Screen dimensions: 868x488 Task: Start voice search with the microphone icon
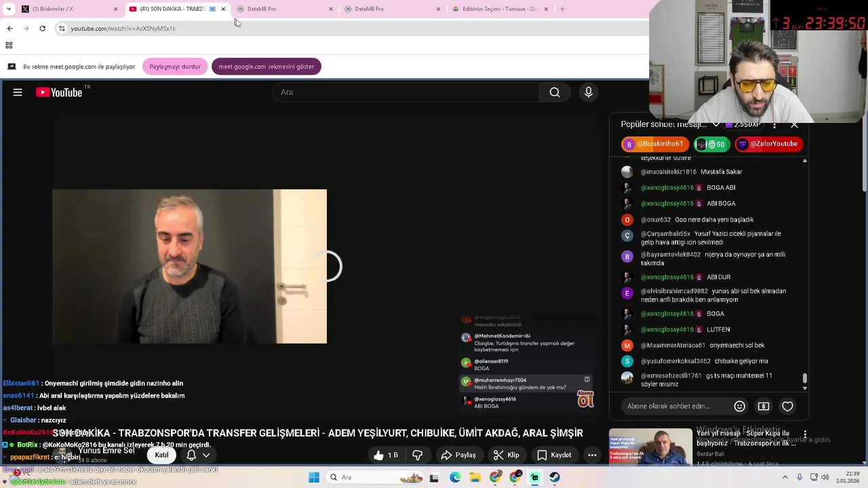[x=589, y=92]
